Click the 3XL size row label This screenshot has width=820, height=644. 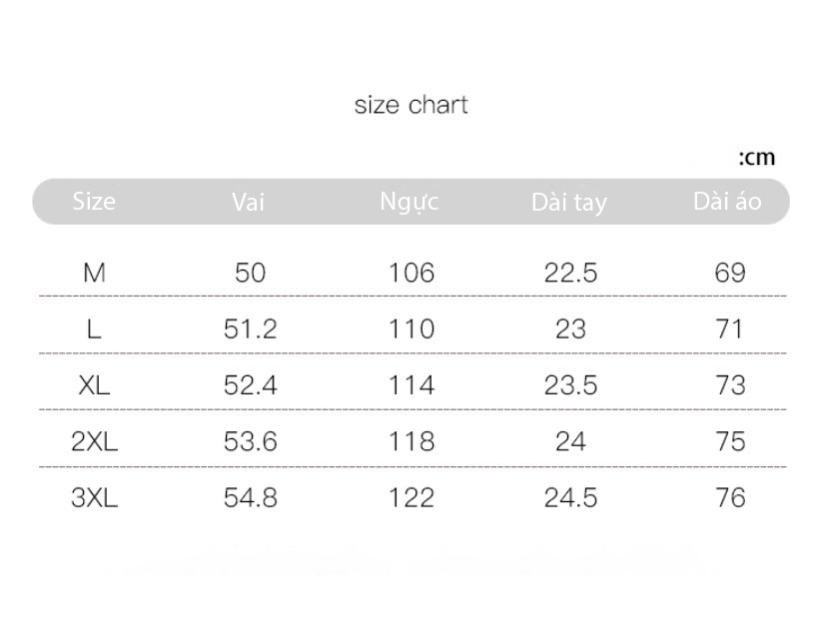coord(95,497)
